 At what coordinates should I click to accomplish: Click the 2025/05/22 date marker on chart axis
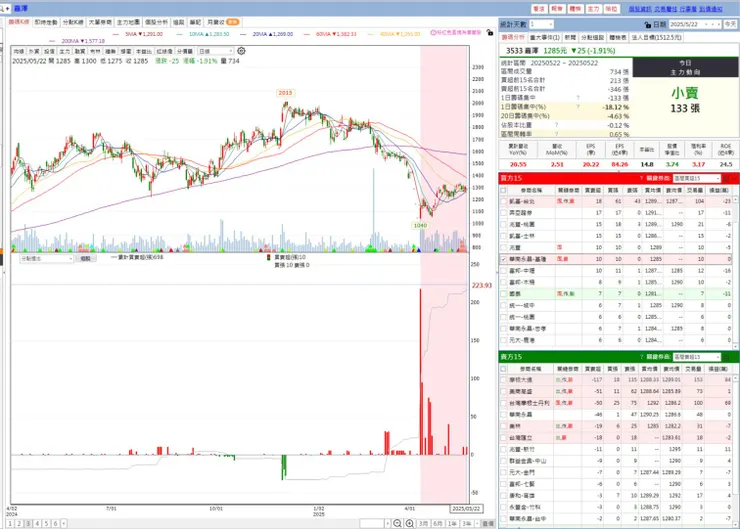click(x=466, y=509)
